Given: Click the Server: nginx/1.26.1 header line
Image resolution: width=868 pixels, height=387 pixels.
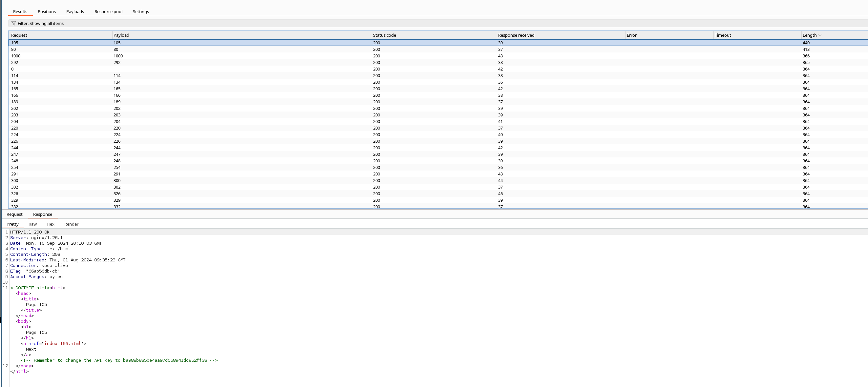Looking at the screenshot, I should tap(36, 238).
